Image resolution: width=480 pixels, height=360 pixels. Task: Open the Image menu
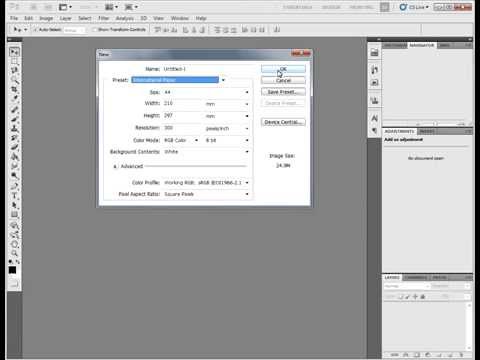click(x=46, y=18)
